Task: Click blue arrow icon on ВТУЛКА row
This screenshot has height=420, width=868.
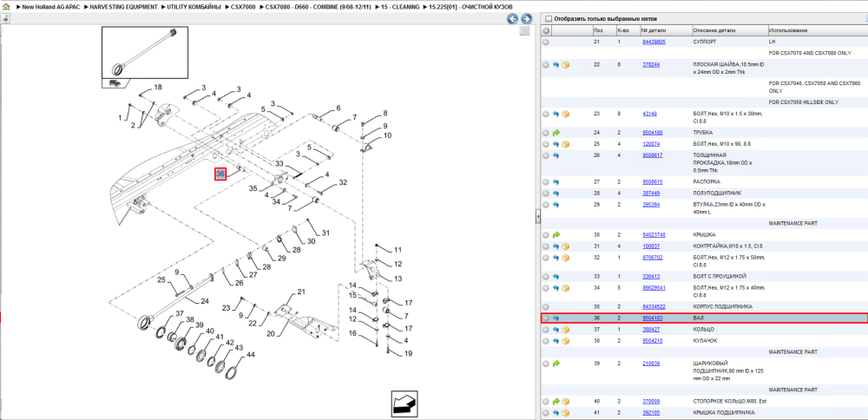Action: tap(556, 205)
